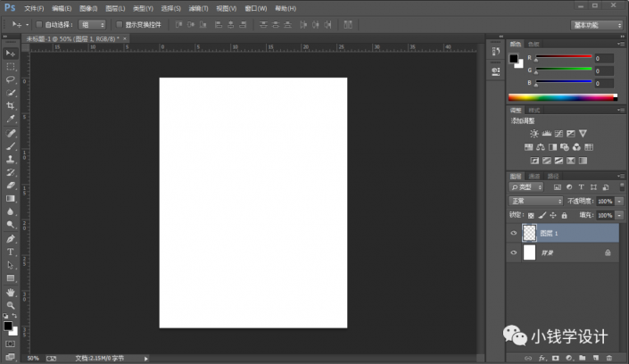
Task: Click the 背景 layer thumbnail
Action: point(529,253)
